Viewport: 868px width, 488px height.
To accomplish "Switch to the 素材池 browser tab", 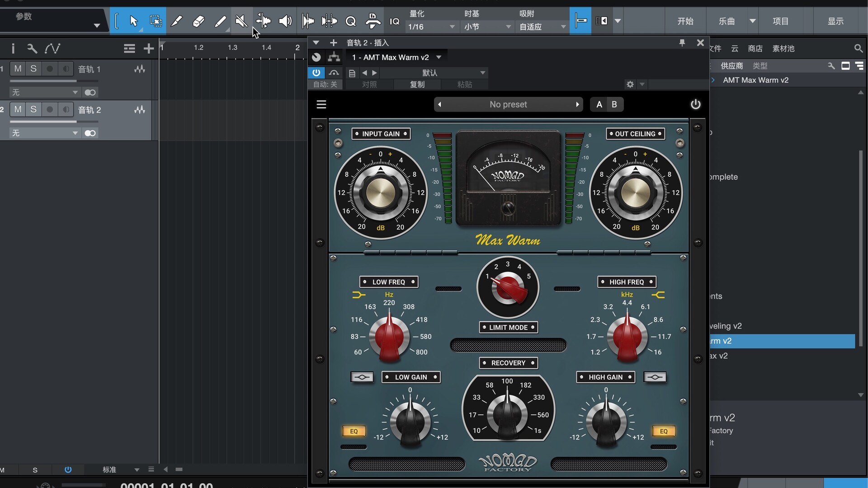I will (783, 48).
